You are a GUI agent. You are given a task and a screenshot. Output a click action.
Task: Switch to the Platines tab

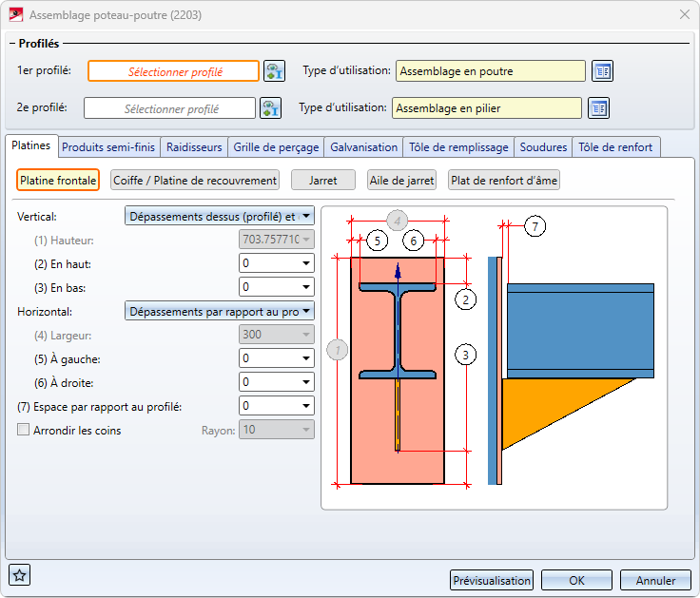coord(31,145)
